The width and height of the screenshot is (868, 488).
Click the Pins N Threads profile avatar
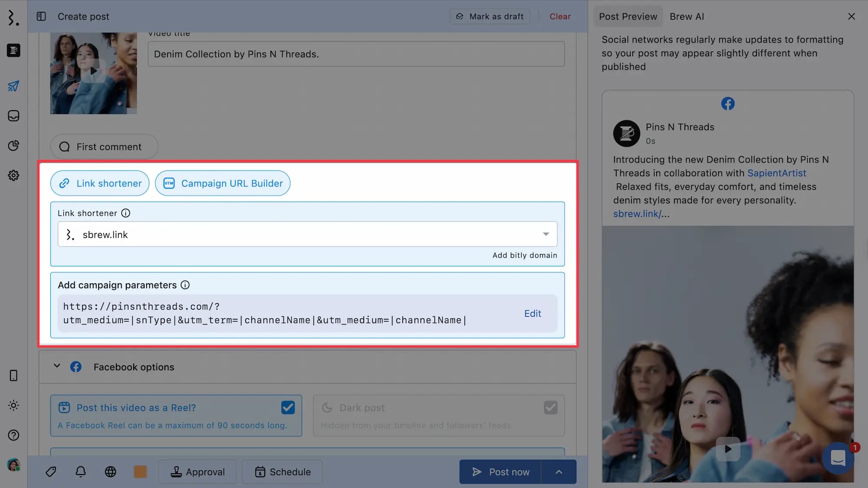click(x=626, y=134)
